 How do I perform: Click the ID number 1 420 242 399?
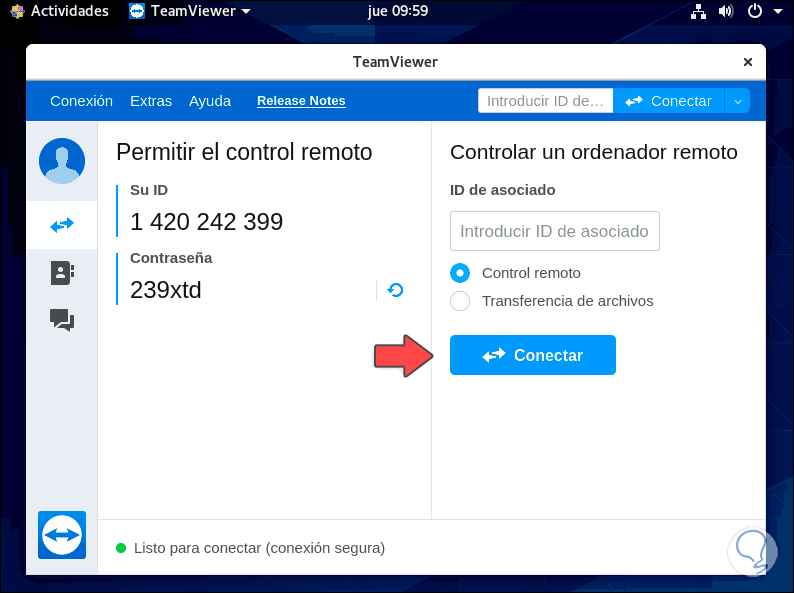click(x=207, y=222)
